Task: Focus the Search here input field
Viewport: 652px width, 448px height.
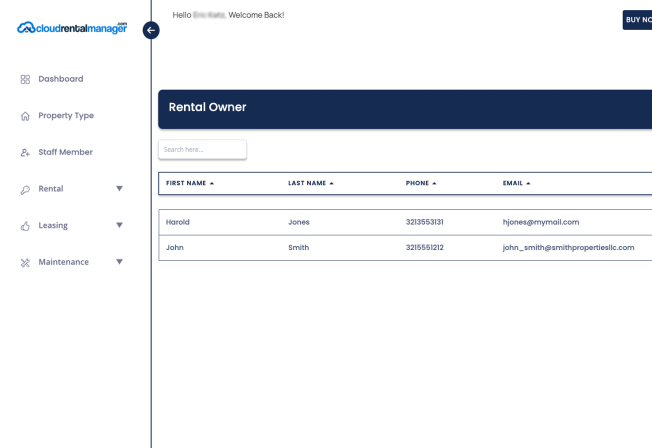Action: [202, 149]
